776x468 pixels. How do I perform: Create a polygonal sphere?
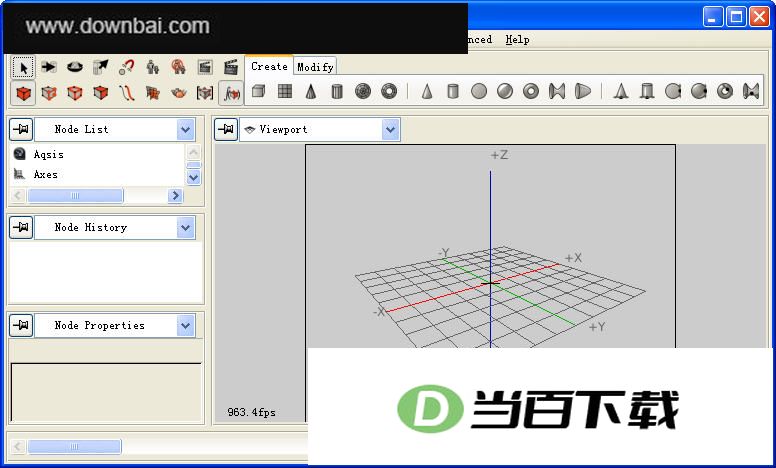tap(363, 91)
